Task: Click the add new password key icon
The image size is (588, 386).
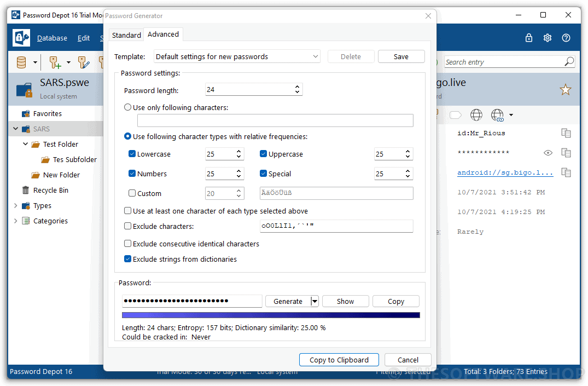Action: [x=55, y=62]
